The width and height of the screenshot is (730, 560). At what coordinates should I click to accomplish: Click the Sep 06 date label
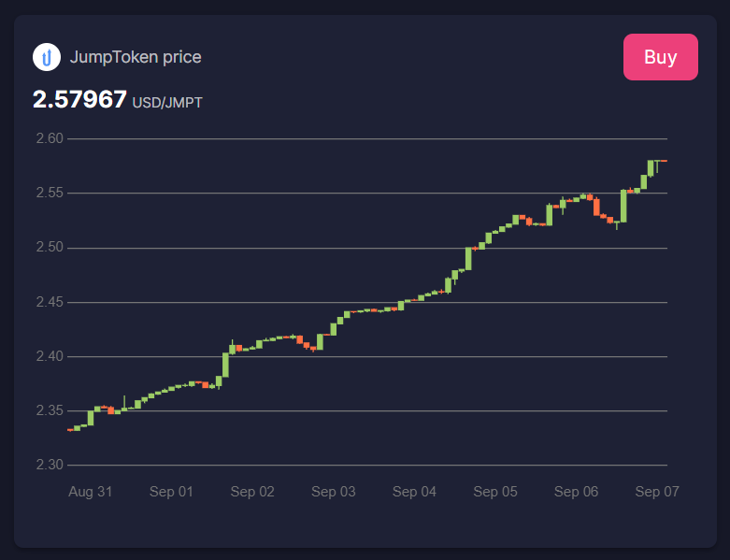[x=576, y=492]
